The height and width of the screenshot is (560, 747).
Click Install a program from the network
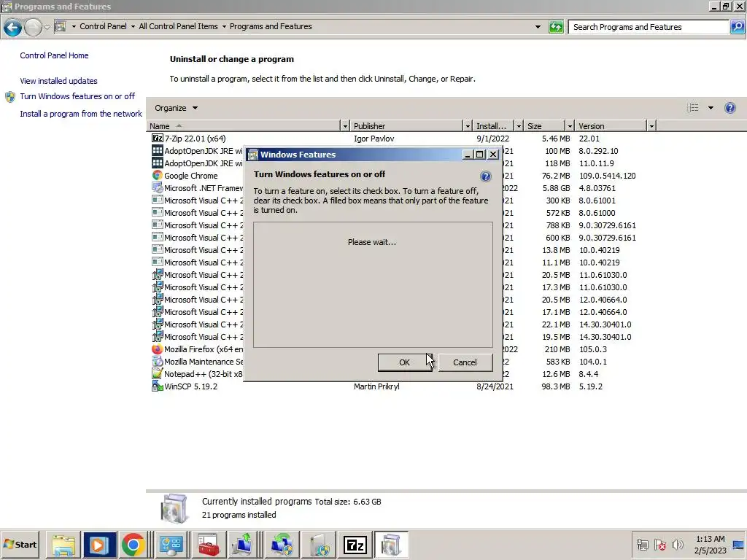pyautogui.click(x=81, y=114)
